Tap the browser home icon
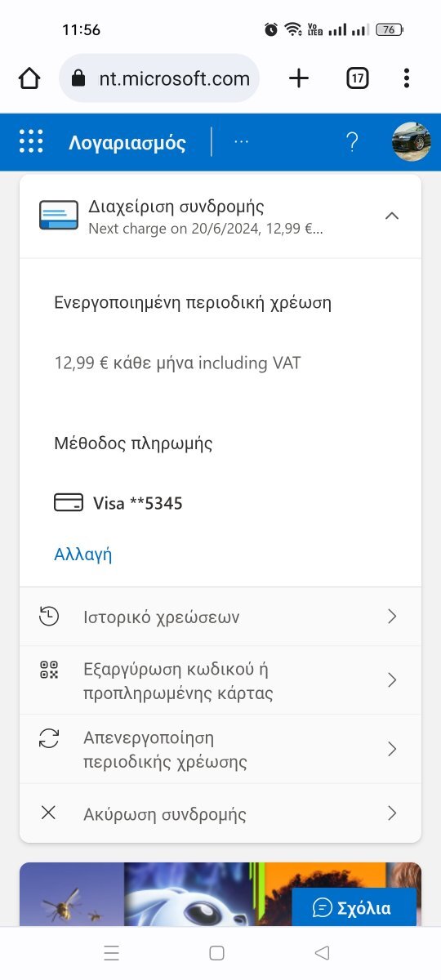The height and width of the screenshot is (980, 441). click(x=29, y=78)
